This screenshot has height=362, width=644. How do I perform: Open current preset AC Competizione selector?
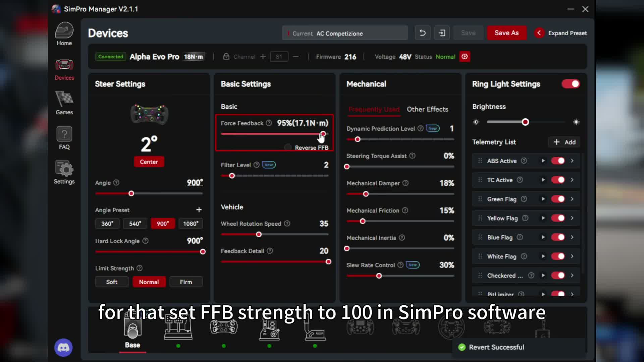pos(345,33)
